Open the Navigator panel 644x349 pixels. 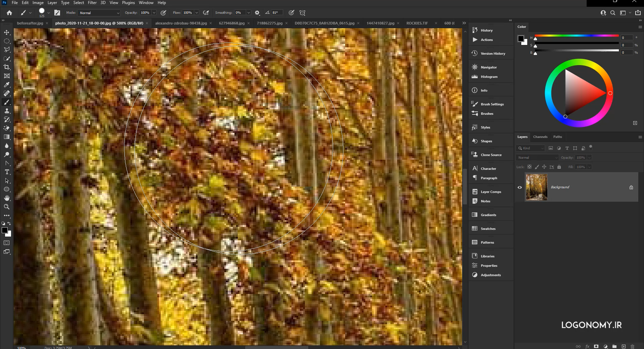(x=489, y=67)
